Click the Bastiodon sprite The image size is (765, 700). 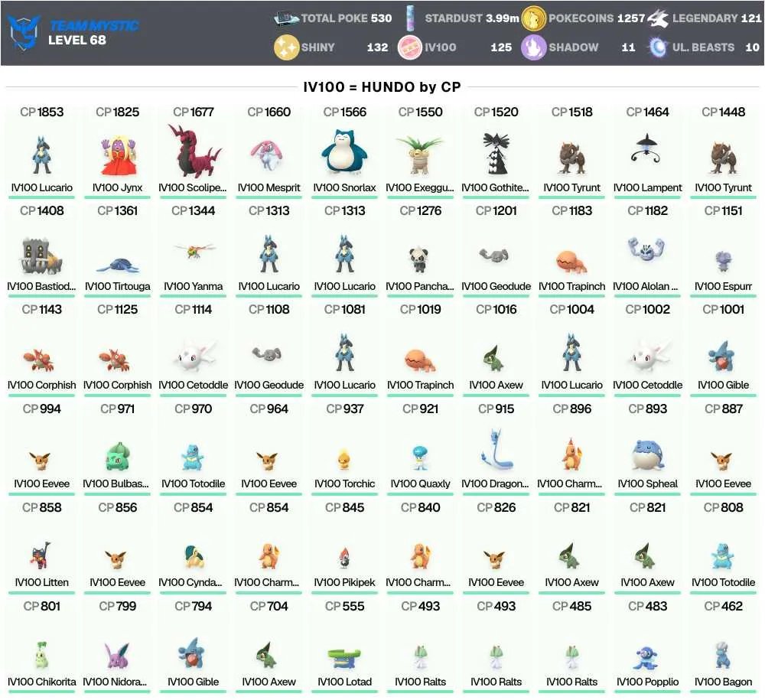tap(41, 256)
